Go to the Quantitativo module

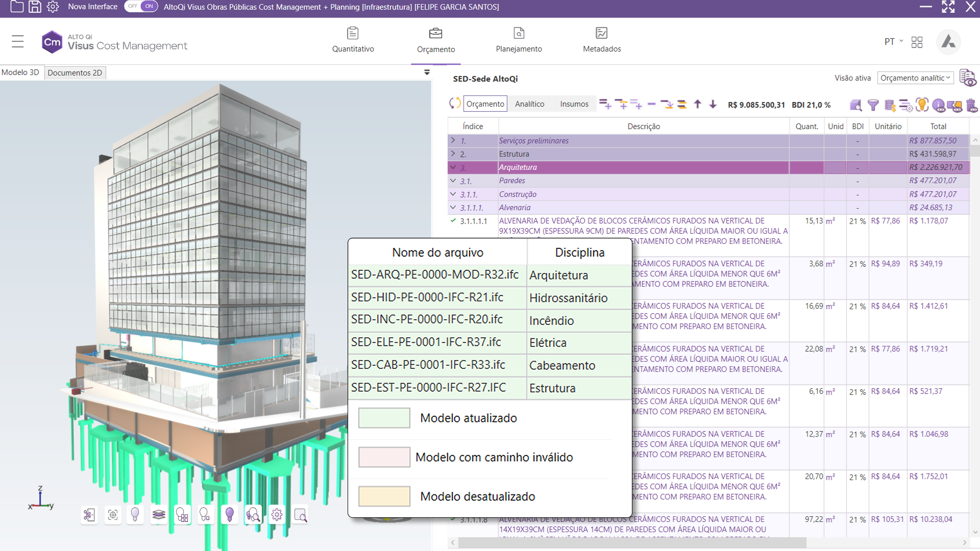(353, 40)
